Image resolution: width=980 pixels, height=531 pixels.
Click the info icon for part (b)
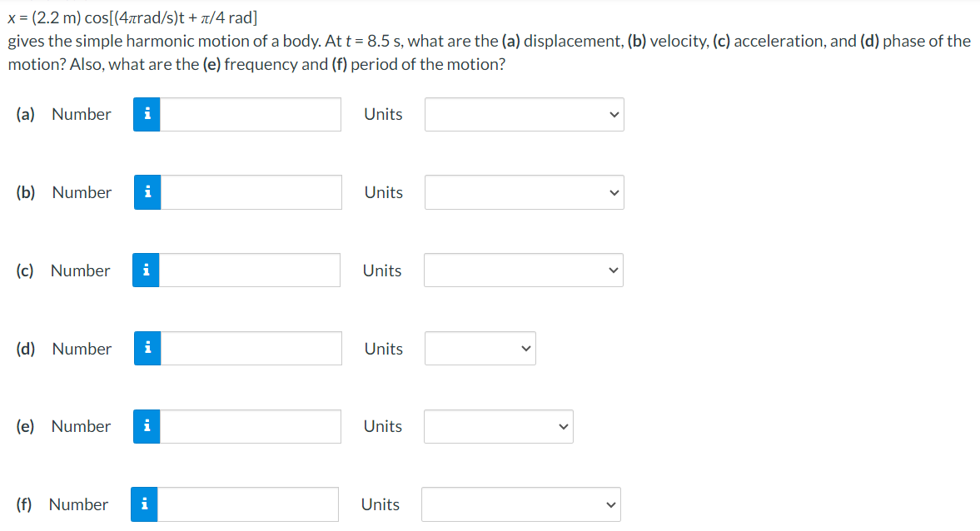click(147, 192)
